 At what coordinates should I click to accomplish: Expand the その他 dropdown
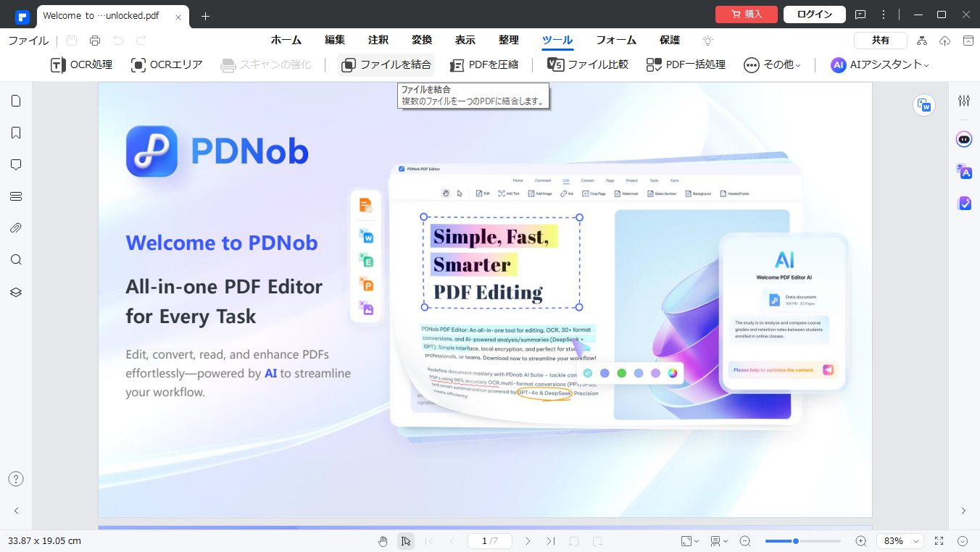point(773,65)
